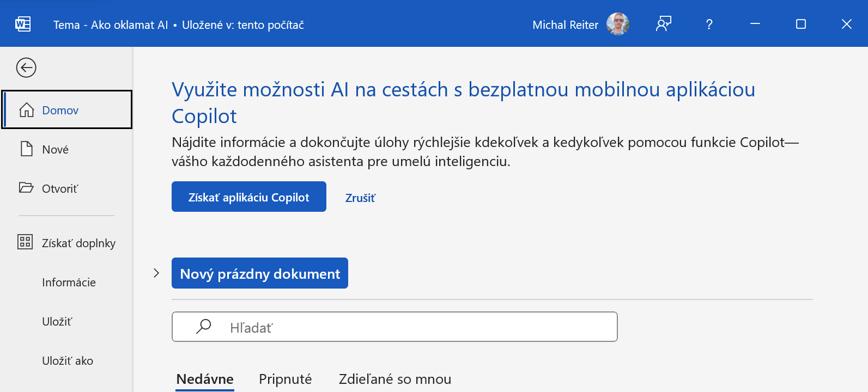Click Michal Reiter's profile picture
The width and height of the screenshot is (868, 392).
(x=618, y=24)
